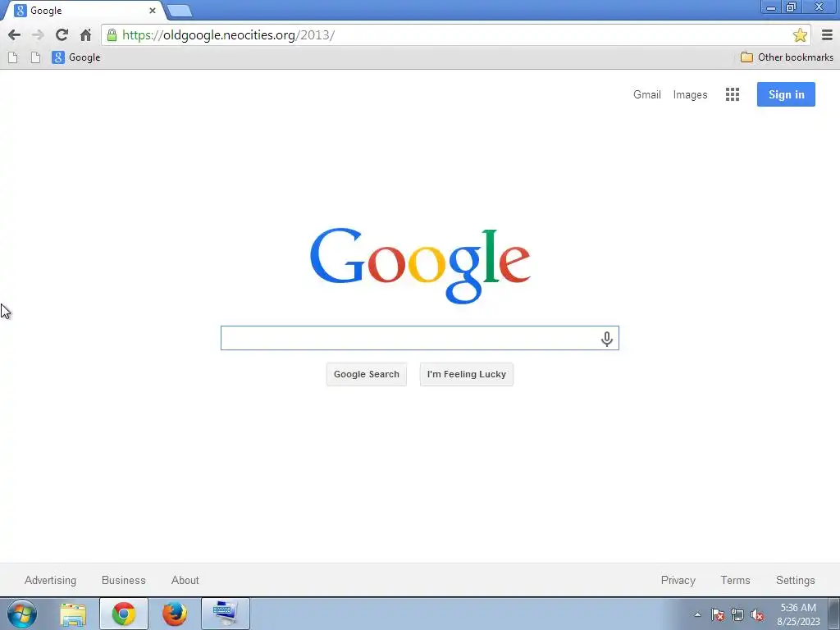
Task: Open the Advertising footer link
Action: pos(50,580)
